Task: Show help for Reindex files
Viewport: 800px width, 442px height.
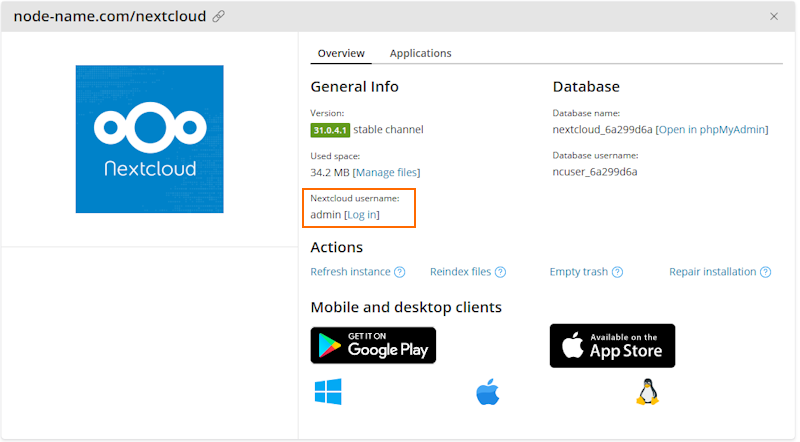Action: (501, 272)
